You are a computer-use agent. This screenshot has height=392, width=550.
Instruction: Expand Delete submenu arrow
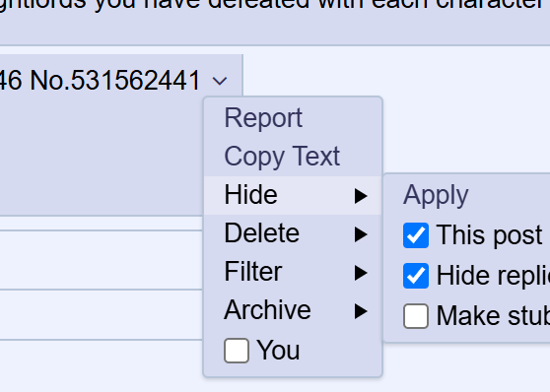point(361,234)
